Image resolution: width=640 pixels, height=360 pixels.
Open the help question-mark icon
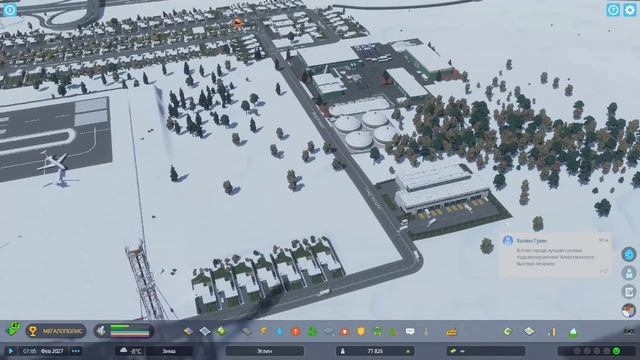pyautogui.click(x=613, y=10)
